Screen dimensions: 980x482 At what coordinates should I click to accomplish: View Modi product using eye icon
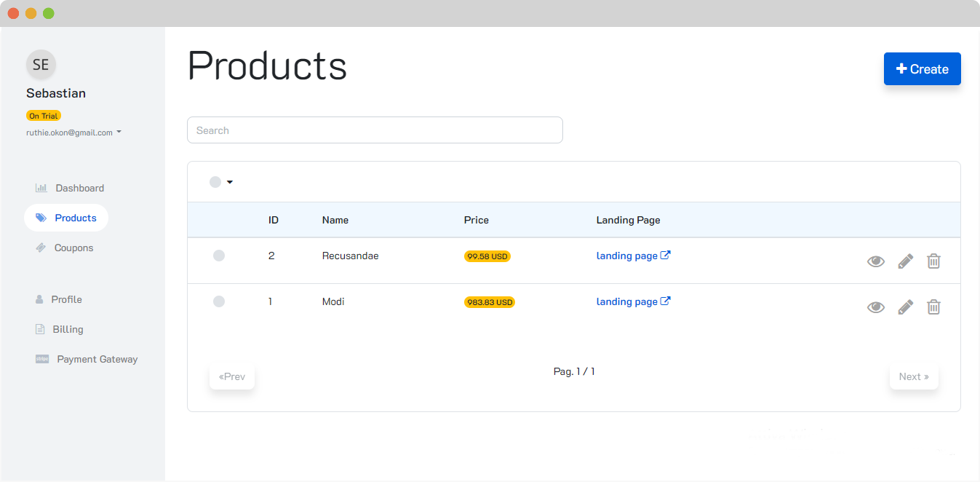click(876, 307)
